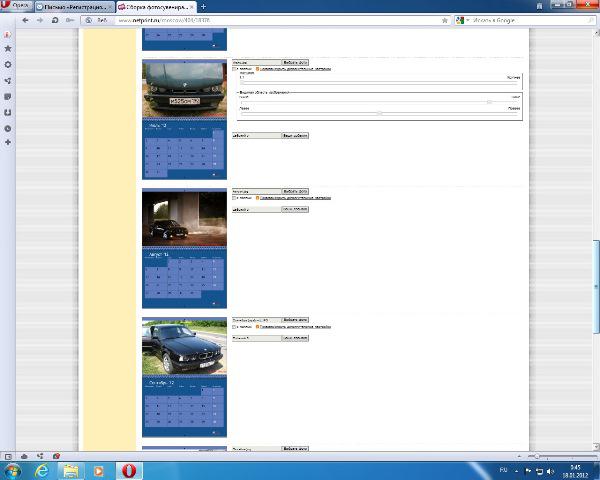The height and width of the screenshot is (480, 600).
Task: Go back to the previous page
Action: (25, 20)
